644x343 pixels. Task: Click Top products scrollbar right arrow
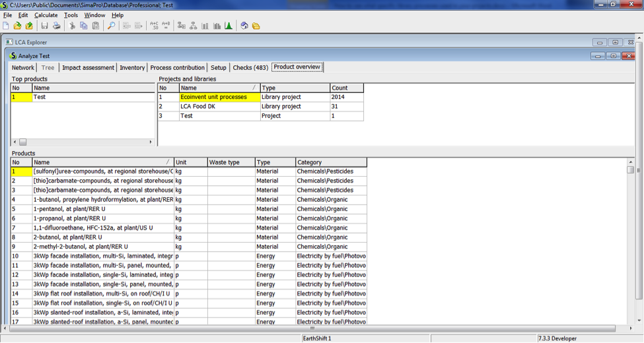point(151,142)
